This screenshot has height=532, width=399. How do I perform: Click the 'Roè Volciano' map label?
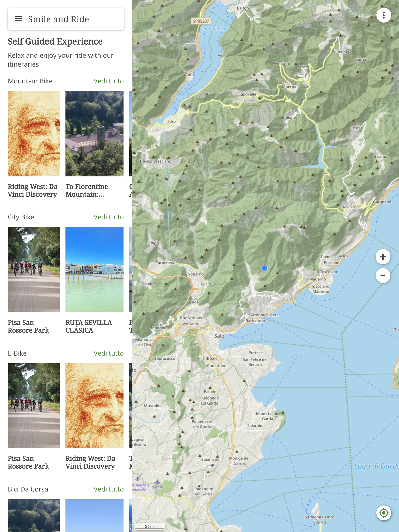(192, 318)
